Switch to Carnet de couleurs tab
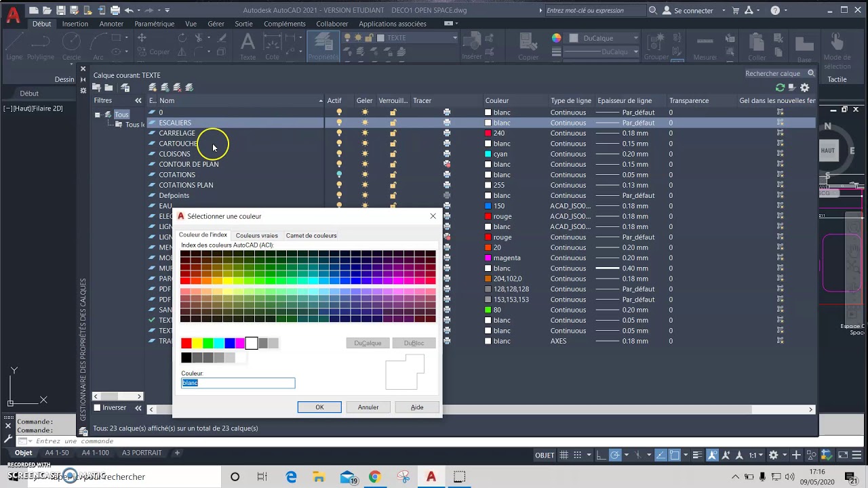This screenshot has height=488, width=868. click(x=311, y=235)
